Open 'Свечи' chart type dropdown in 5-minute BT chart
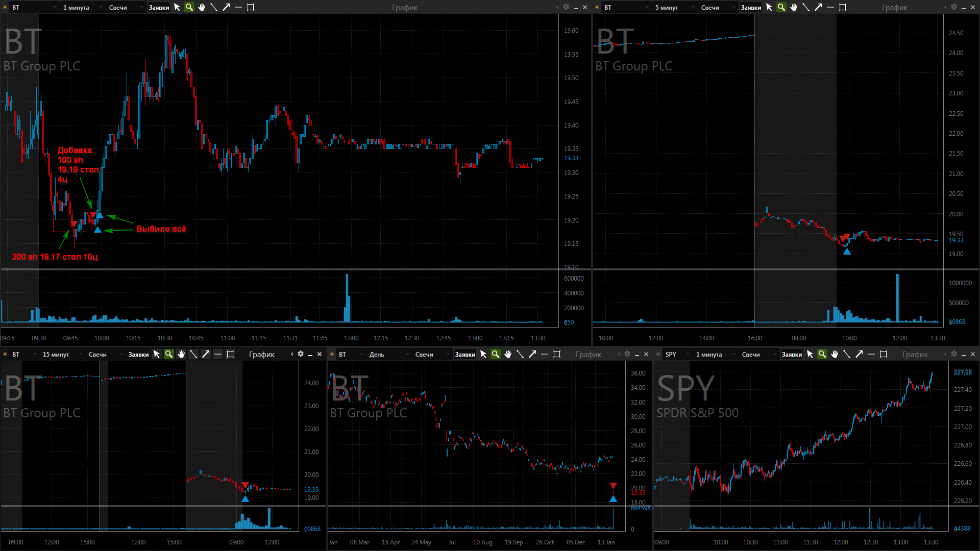This screenshot has height=551, width=980. click(x=717, y=7)
